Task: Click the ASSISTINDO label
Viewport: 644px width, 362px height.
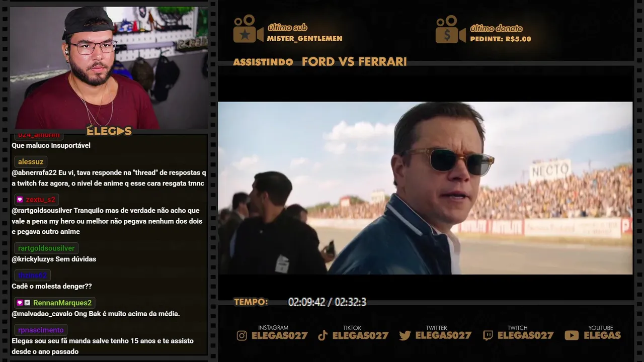Action: [263, 62]
